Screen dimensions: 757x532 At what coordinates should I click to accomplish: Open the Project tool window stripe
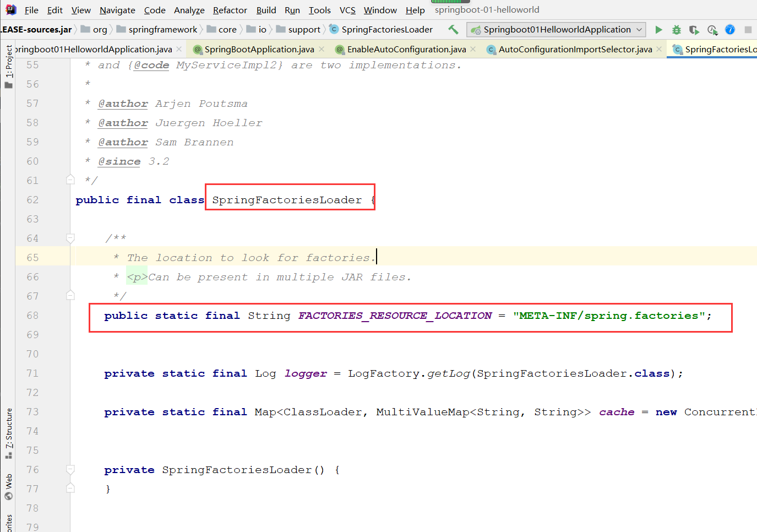[8, 67]
